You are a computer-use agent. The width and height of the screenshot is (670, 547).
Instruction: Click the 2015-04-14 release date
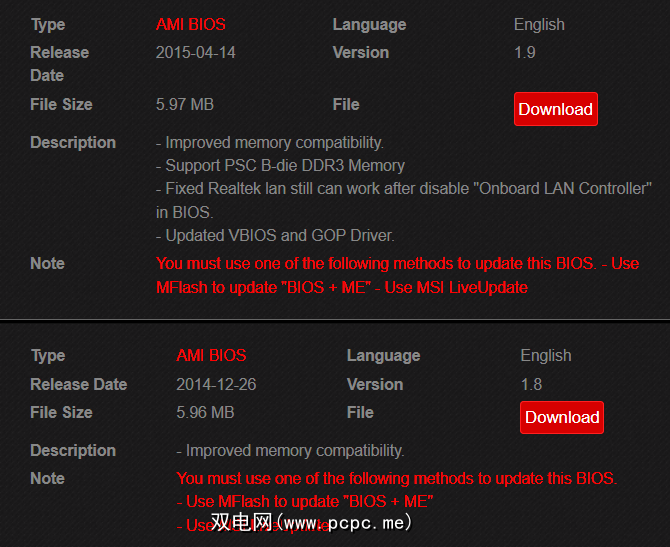tap(196, 53)
